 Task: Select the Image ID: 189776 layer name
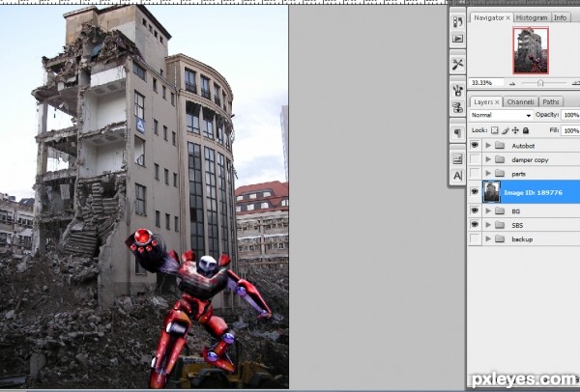tap(533, 192)
